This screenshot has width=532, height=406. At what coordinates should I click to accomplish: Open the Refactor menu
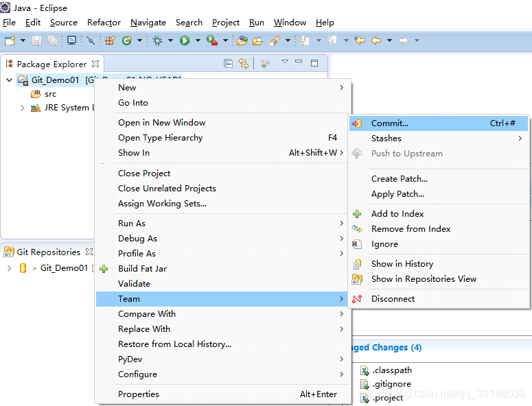[x=104, y=23]
